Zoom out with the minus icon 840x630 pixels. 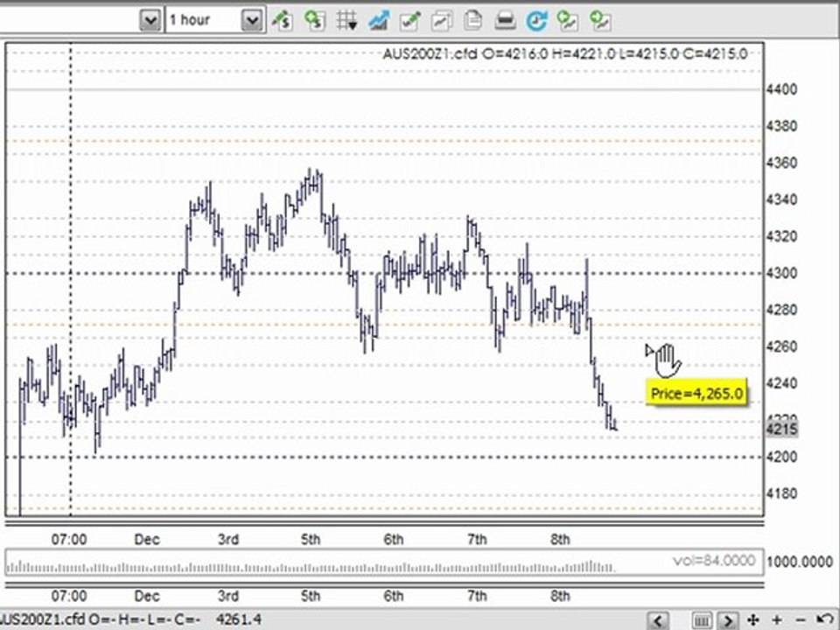pos(801,619)
